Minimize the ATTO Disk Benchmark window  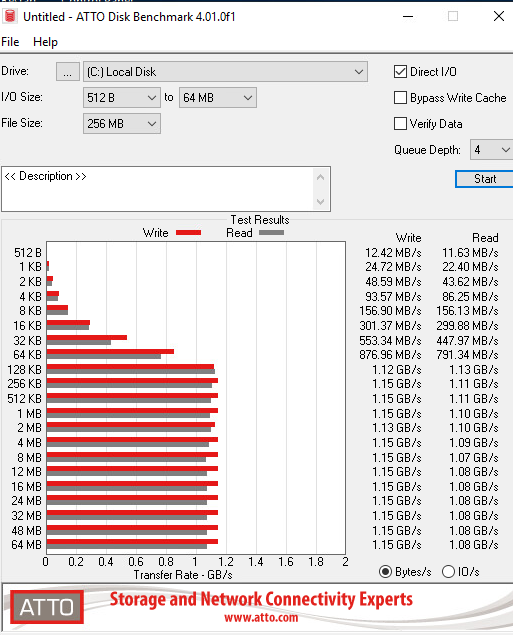pos(408,17)
